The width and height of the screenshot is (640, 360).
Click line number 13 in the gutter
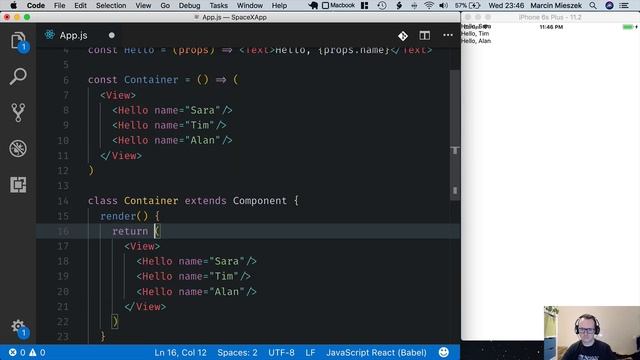[63, 186]
